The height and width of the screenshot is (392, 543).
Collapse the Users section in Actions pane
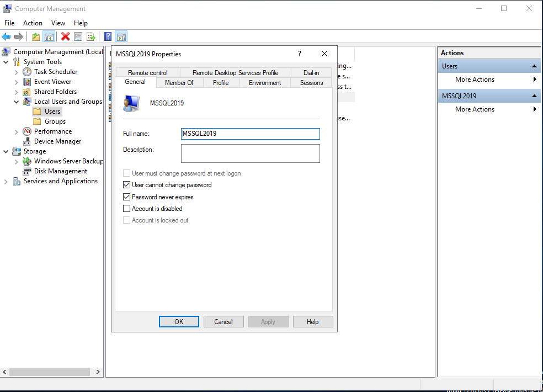534,66
